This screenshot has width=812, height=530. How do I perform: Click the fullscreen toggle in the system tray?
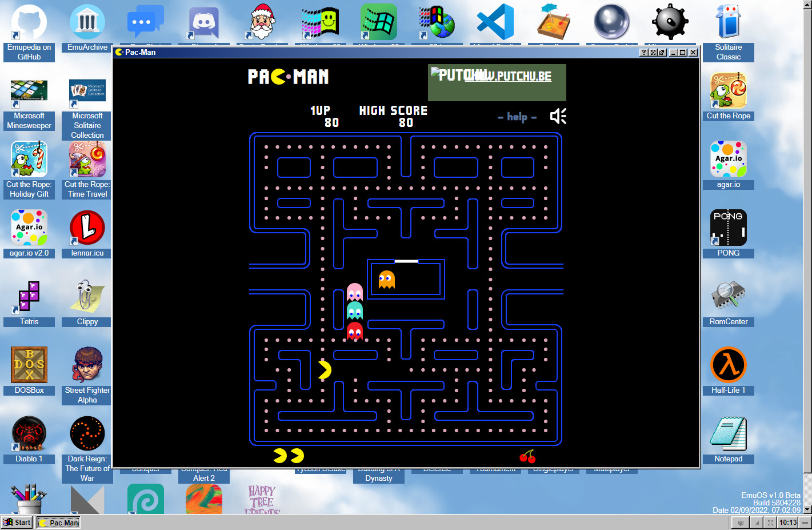(x=770, y=523)
